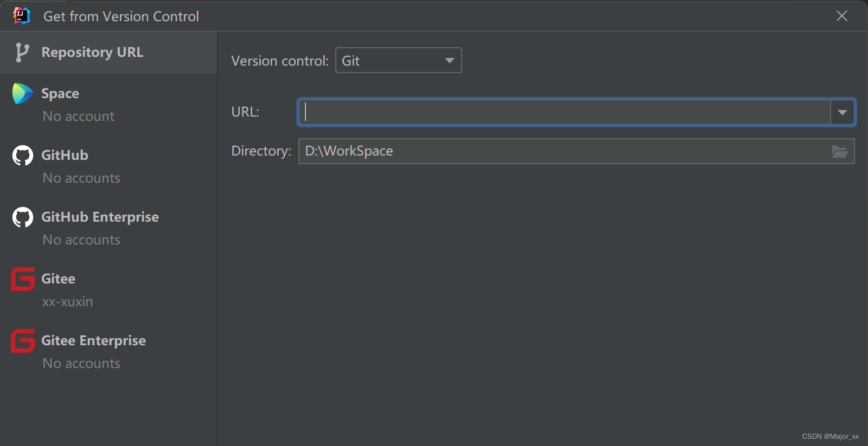Screen dimensions: 868x446
Task: Browse for directory using folder icon
Action: pos(840,151)
